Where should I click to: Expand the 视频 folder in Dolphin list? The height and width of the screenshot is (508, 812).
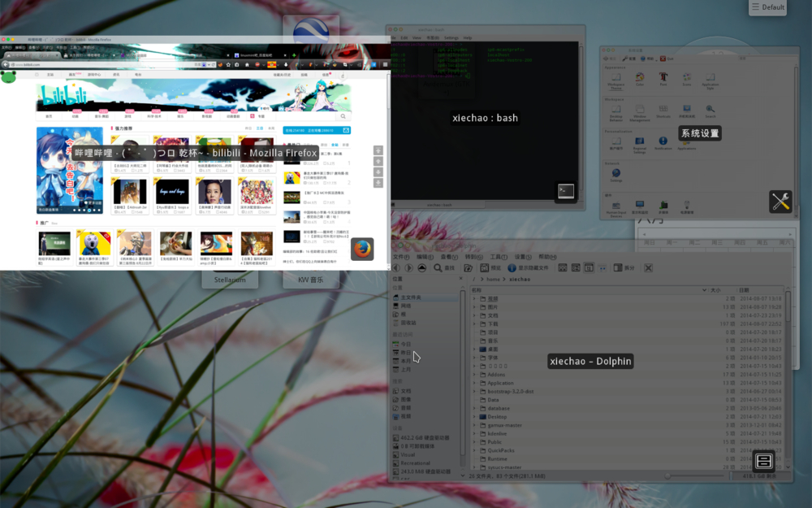tap(474, 298)
